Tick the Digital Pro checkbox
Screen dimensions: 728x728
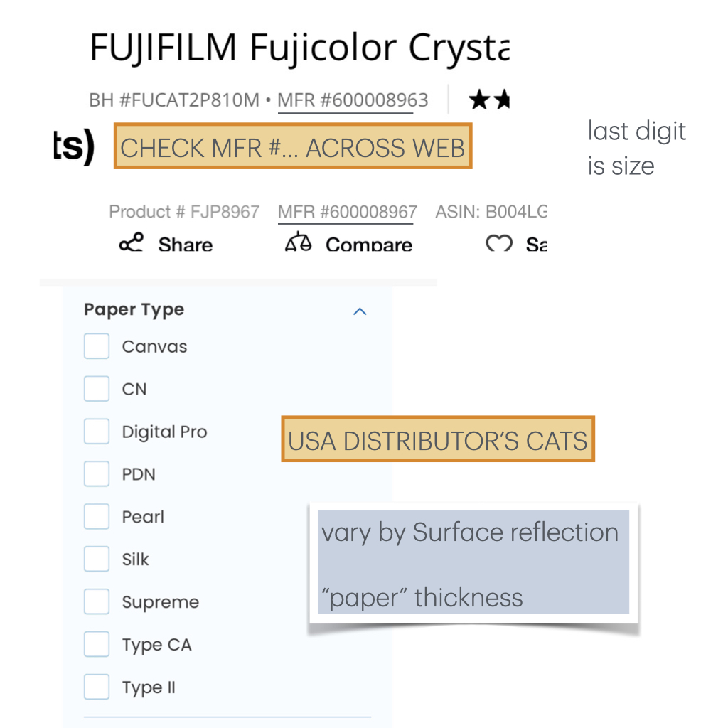(97, 432)
